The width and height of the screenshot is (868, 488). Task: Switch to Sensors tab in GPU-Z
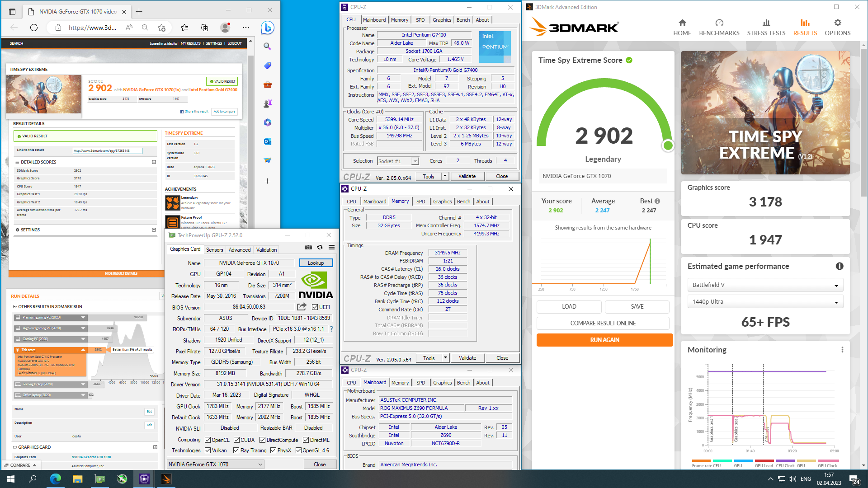(214, 249)
